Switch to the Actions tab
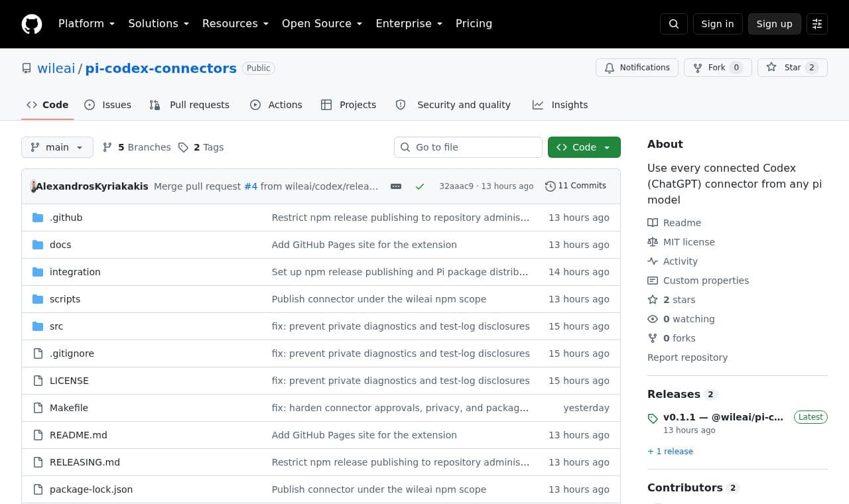The image size is (849, 504). (276, 105)
